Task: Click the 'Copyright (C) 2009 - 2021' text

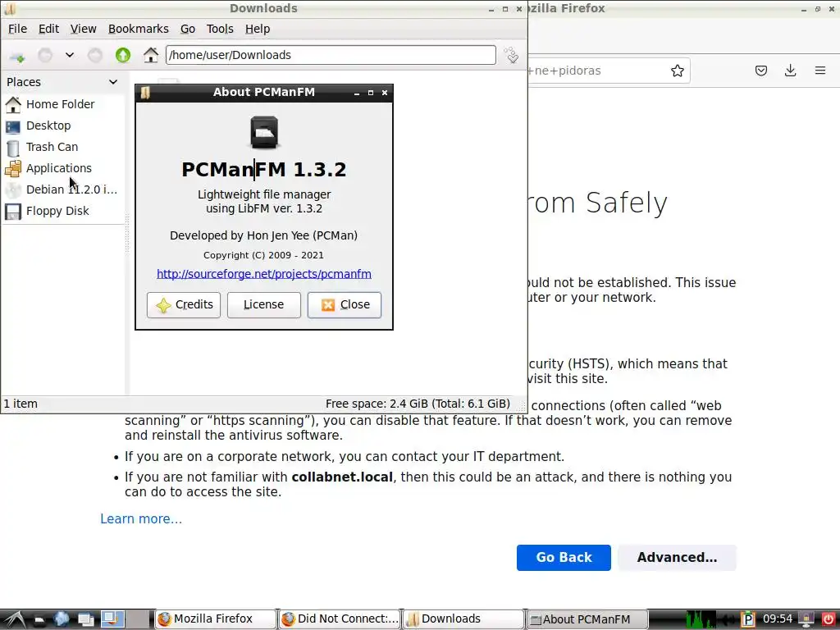Action: coord(263,256)
